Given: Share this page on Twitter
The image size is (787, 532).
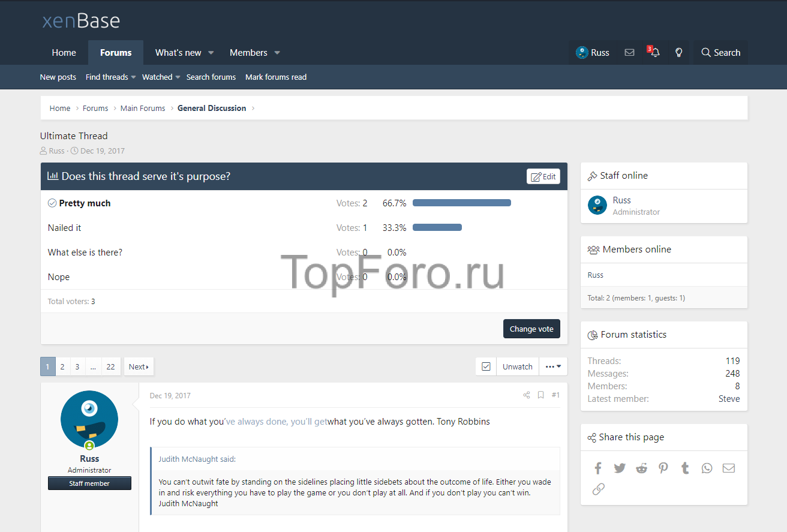Looking at the screenshot, I should (x=620, y=468).
